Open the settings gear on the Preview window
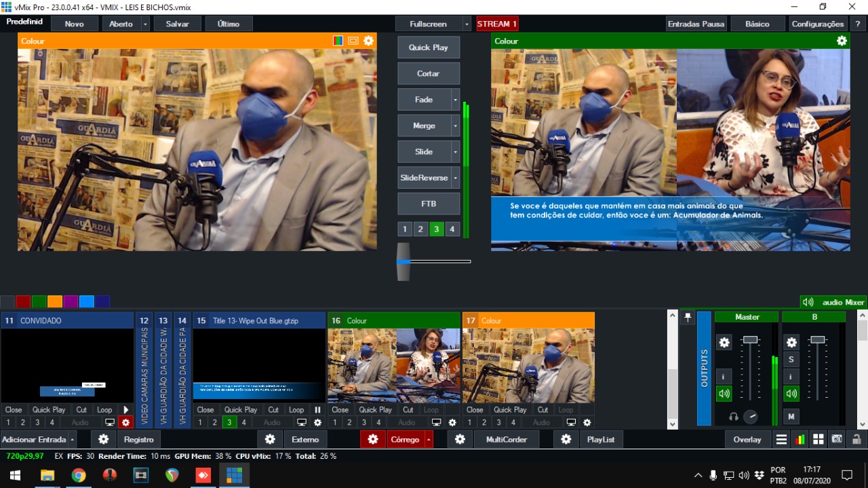The width and height of the screenshot is (868, 488). [x=368, y=41]
